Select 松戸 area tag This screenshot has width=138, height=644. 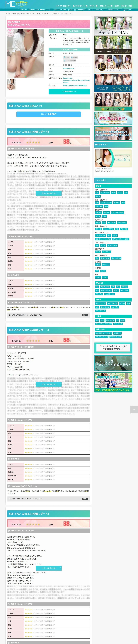pyautogui.click(x=102, y=320)
